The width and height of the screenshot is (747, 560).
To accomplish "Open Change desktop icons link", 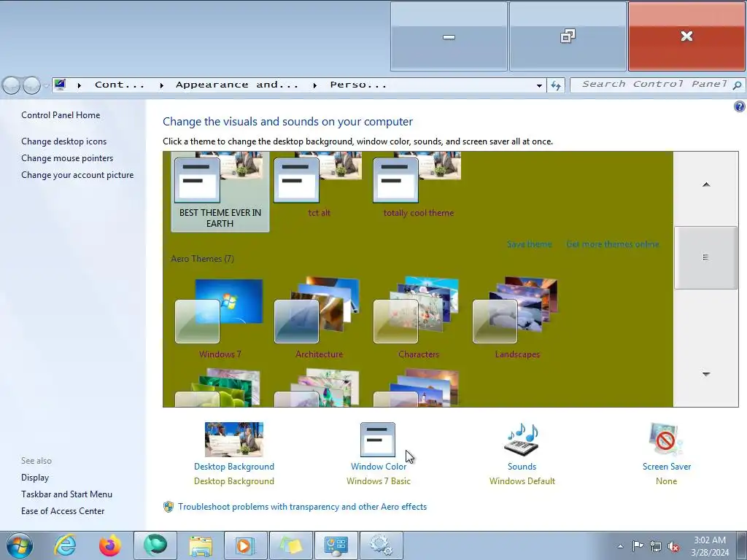I will coord(64,141).
